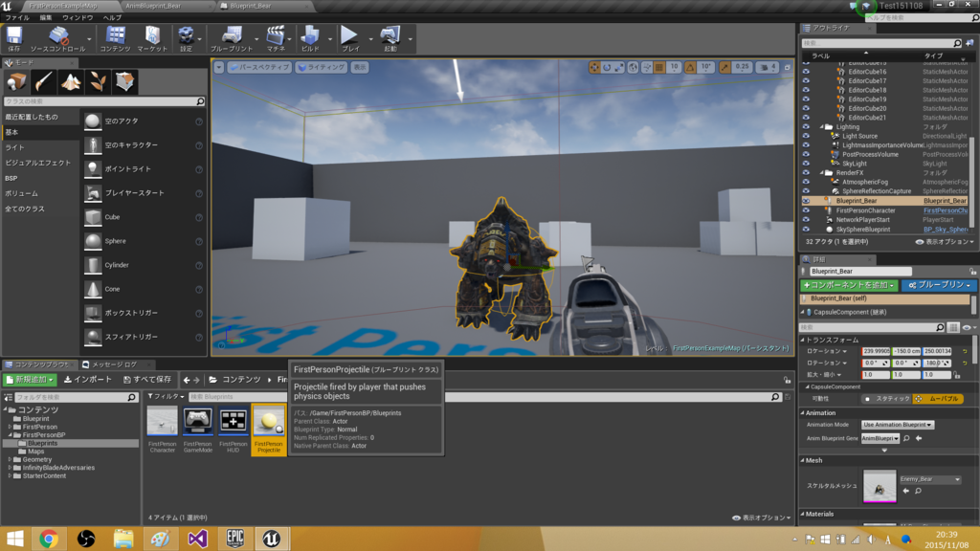Open the Content (コンテンツ) browser icon
This screenshot has height=551, width=980.
pyautogui.click(x=115, y=38)
